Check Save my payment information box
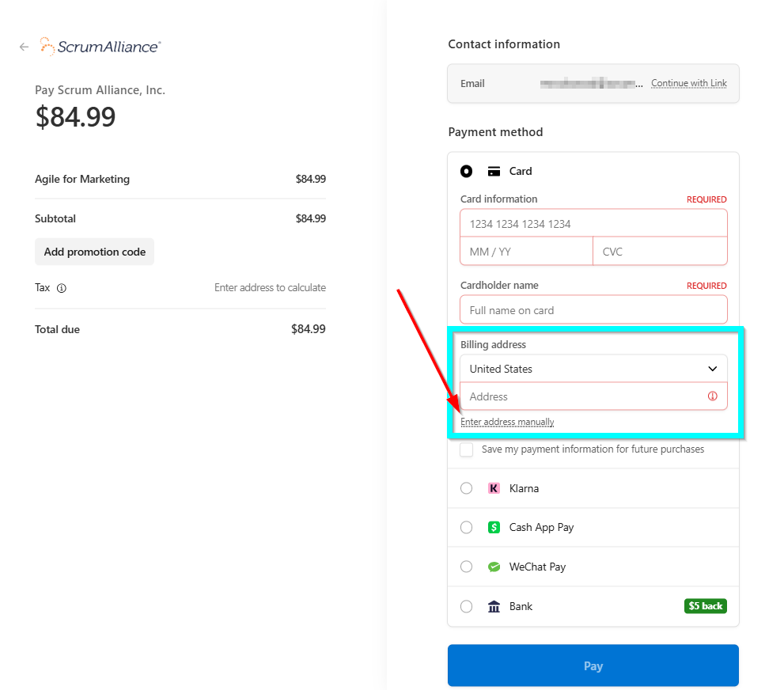The image size is (784, 690). (467, 449)
